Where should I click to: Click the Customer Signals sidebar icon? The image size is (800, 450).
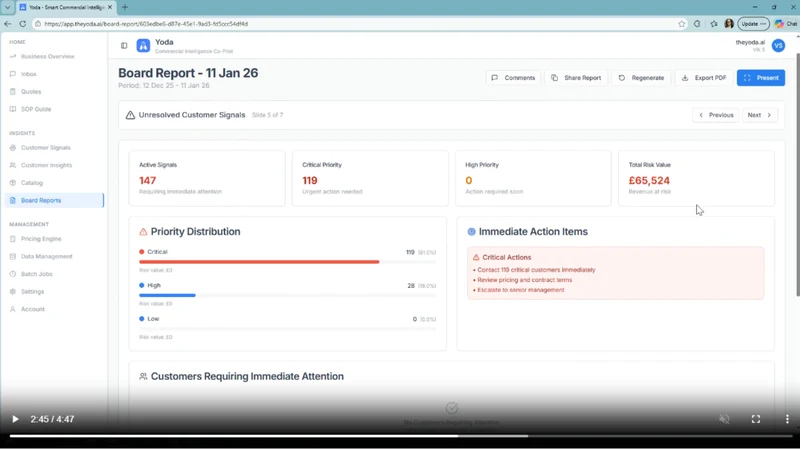point(13,148)
